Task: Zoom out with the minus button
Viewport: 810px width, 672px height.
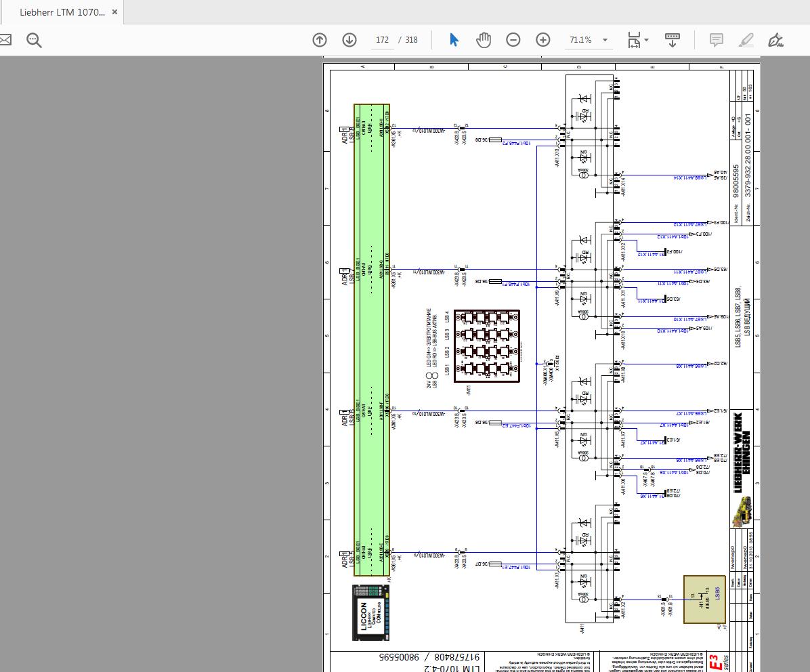Action: 513,40
